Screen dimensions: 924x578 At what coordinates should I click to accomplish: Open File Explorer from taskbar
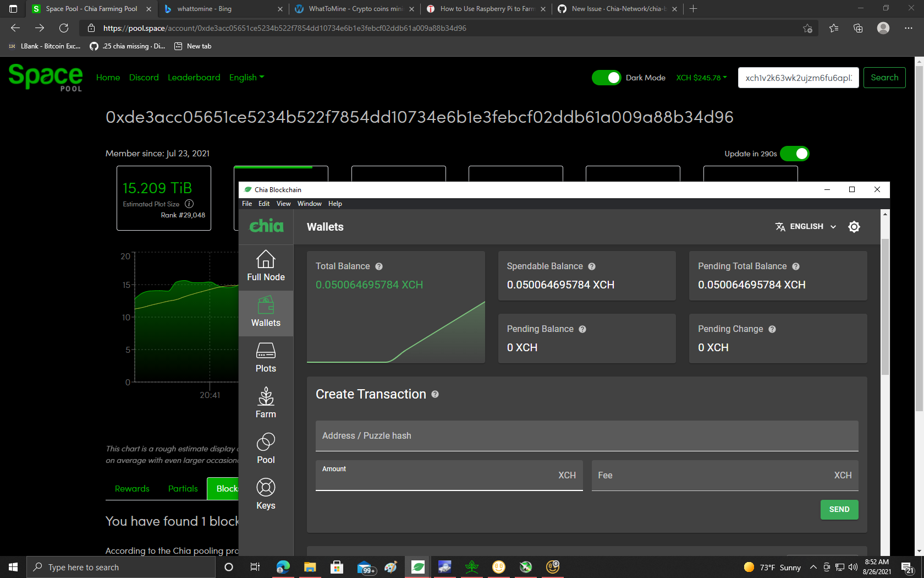coord(310,567)
